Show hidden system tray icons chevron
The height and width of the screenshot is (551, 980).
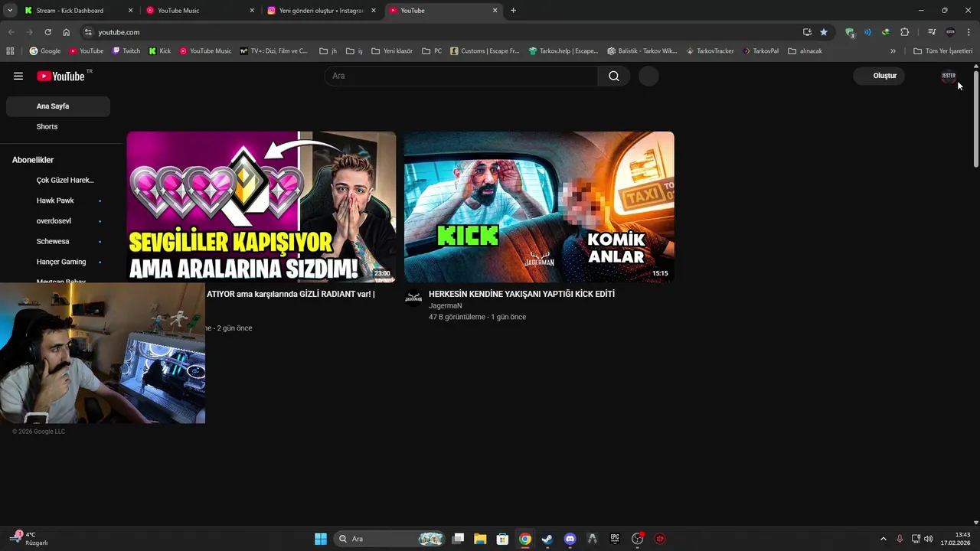(x=883, y=539)
